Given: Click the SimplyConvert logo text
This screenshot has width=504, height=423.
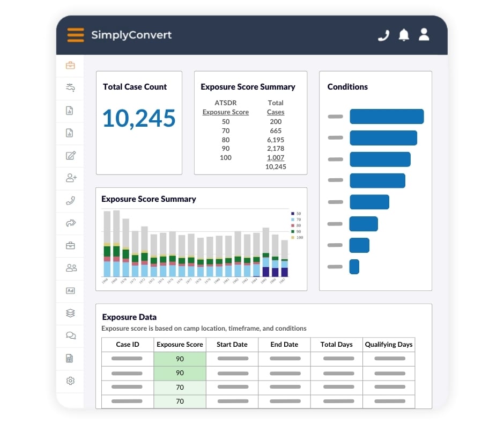Looking at the screenshot, I should coord(131,35).
